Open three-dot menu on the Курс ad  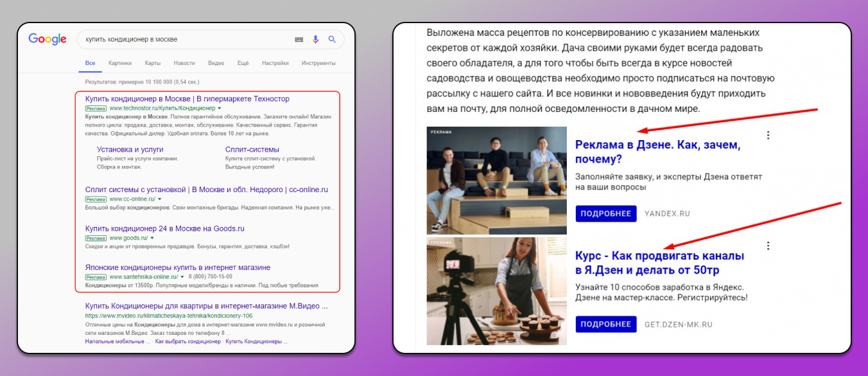point(768,246)
